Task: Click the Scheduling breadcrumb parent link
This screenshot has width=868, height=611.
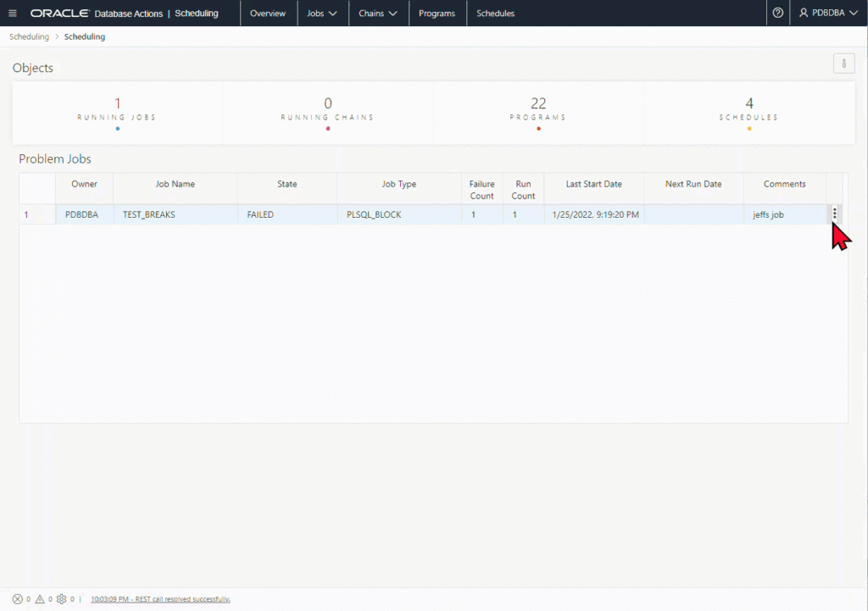Action: [29, 37]
